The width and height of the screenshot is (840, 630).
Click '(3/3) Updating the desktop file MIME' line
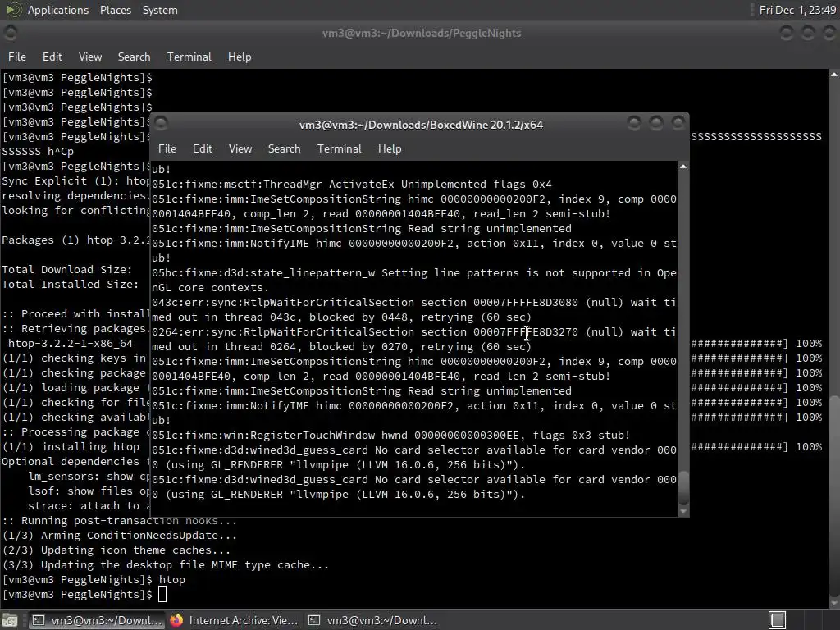165,564
